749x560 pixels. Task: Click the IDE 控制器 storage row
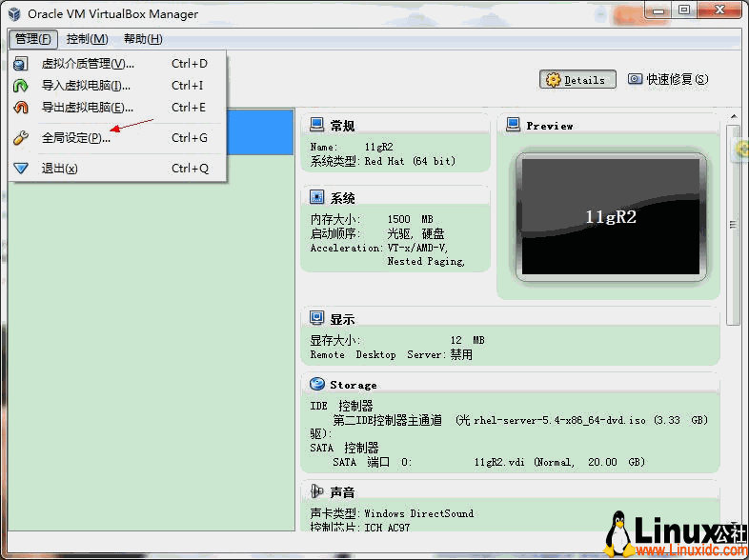tap(341, 407)
